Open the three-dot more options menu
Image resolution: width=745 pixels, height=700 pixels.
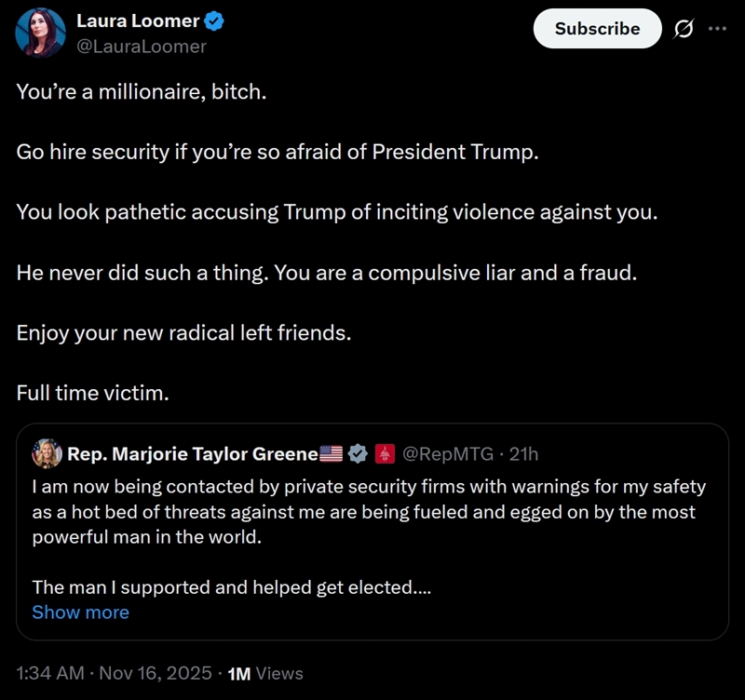point(716,29)
